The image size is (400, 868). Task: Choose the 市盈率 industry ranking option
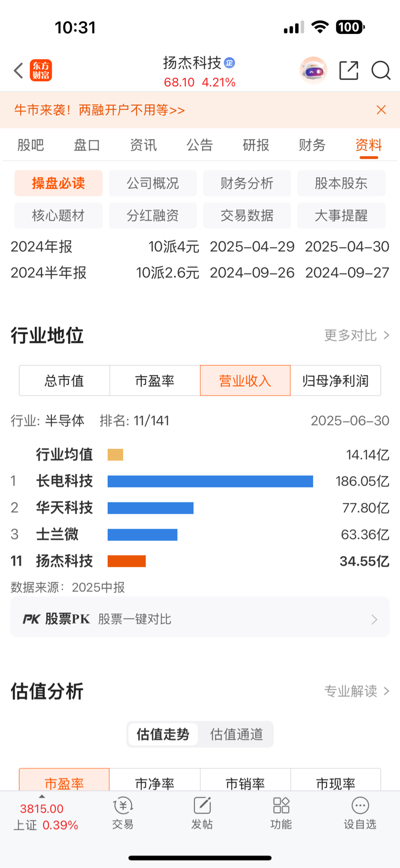[155, 381]
